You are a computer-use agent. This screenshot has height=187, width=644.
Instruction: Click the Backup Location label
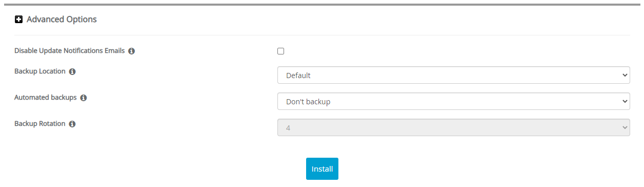click(x=40, y=71)
